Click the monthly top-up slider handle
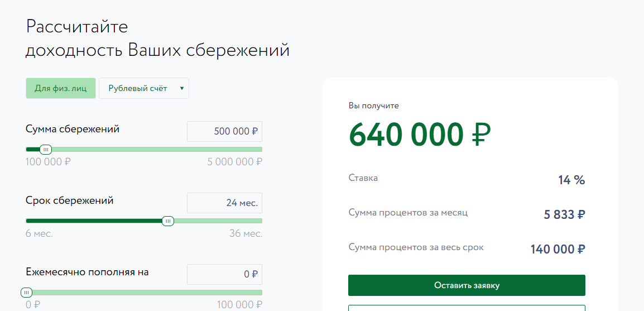Image resolution: width=644 pixels, height=311 pixels. point(26,293)
